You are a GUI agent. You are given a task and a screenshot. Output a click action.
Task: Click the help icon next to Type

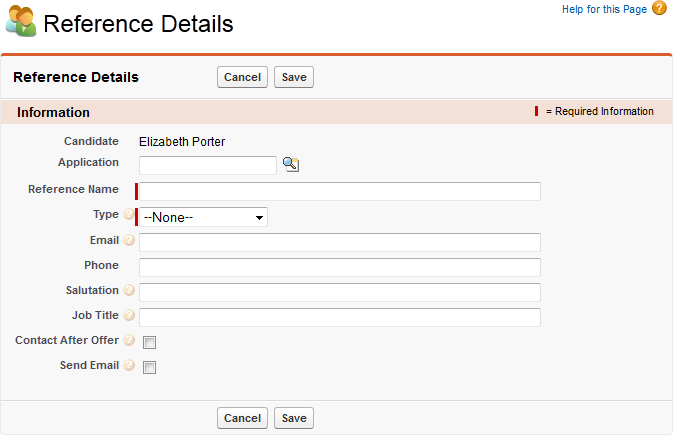128,215
